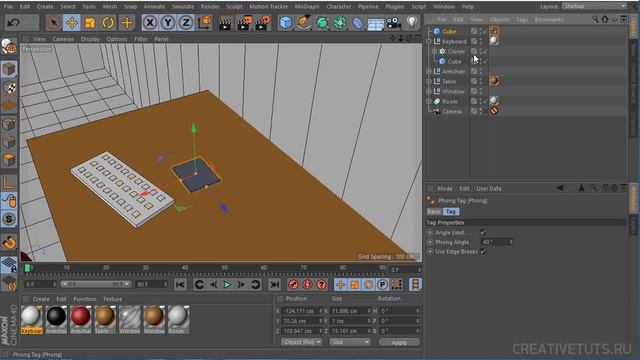Open the Simulate menu
The width and height of the screenshot is (640, 360).
pyautogui.click(x=182, y=7)
